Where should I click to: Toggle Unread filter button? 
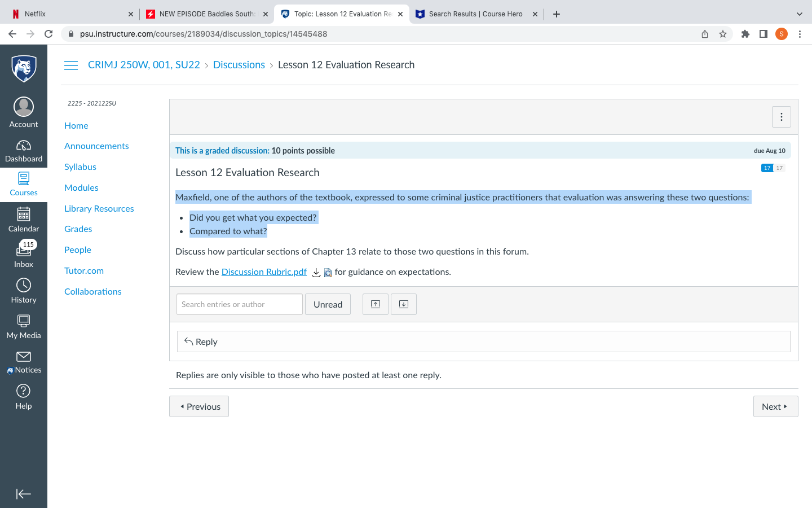328,304
